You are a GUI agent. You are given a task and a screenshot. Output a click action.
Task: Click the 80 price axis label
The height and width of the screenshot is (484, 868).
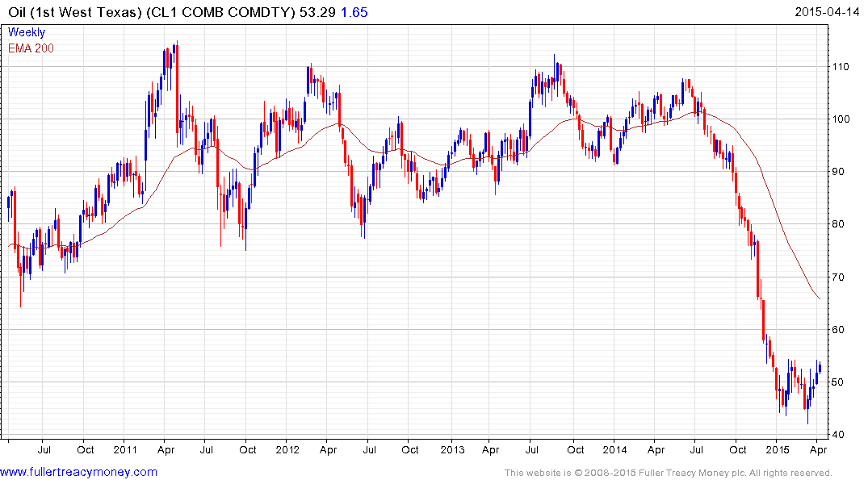coord(838,224)
